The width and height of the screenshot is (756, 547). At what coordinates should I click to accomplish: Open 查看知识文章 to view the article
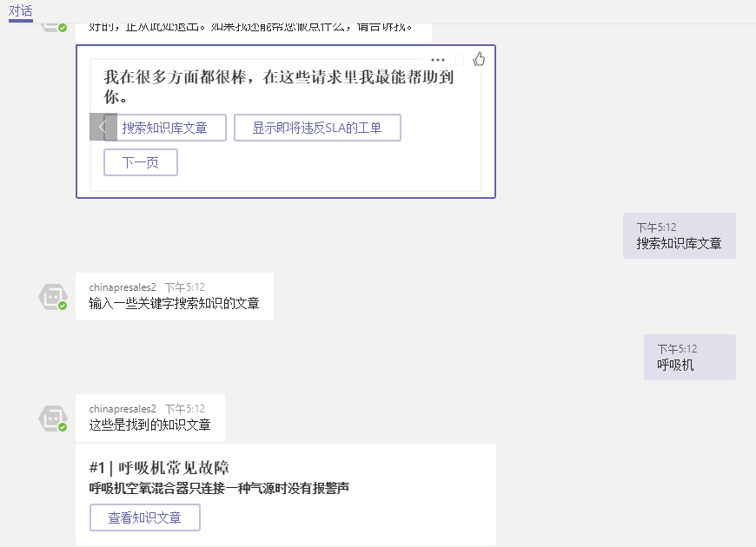(144, 517)
